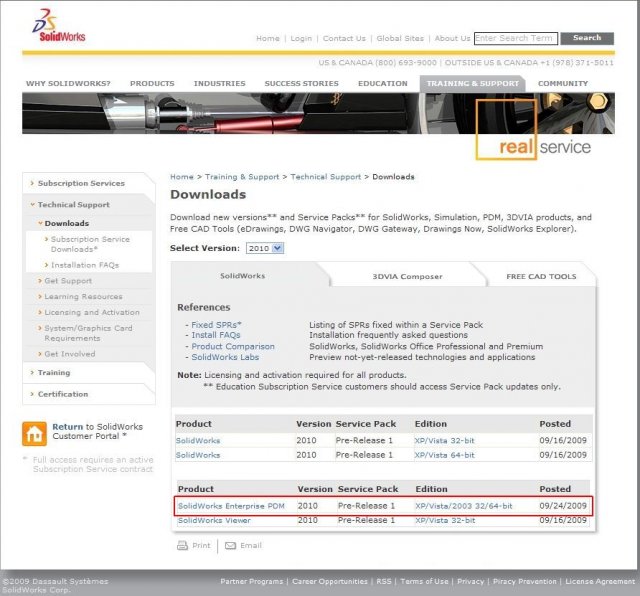Open Installation FAQs in sidebar
Viewport: 640px width, 596px height.
84,265
